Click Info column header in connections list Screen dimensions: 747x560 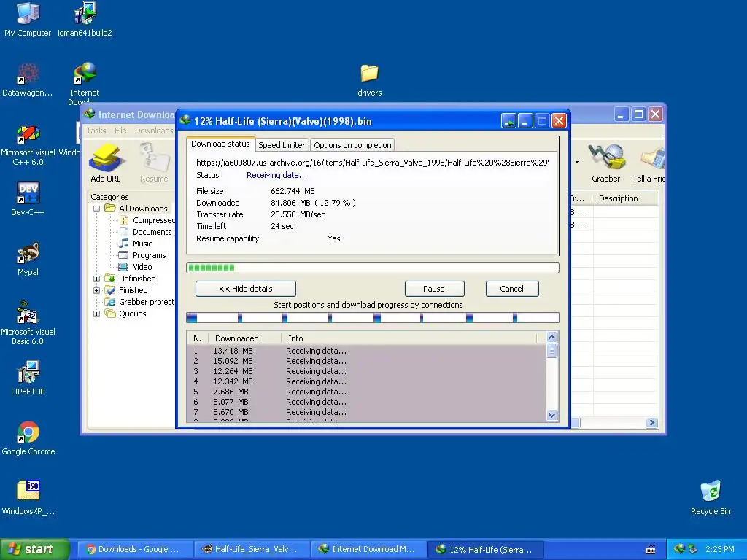[x=409, y=338]
